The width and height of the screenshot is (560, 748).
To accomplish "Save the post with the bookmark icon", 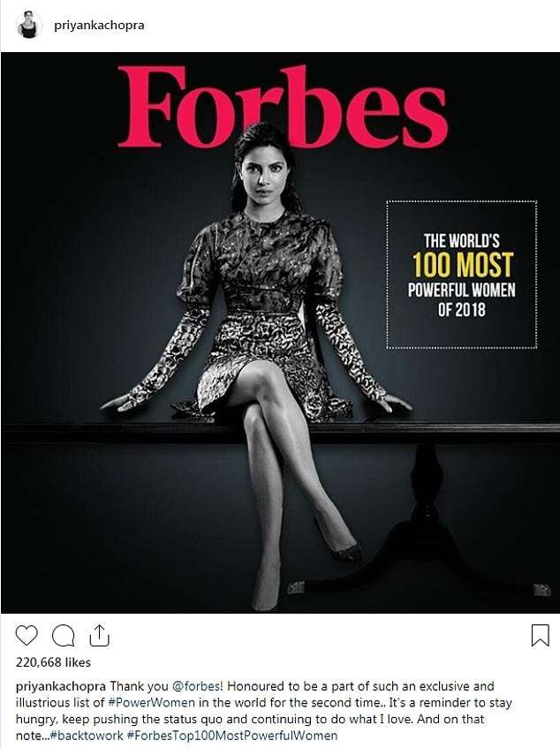I will coord(540,636).
